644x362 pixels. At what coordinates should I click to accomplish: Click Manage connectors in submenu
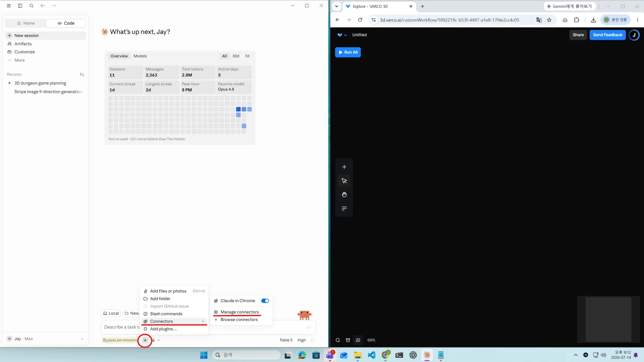click(241, 312)
